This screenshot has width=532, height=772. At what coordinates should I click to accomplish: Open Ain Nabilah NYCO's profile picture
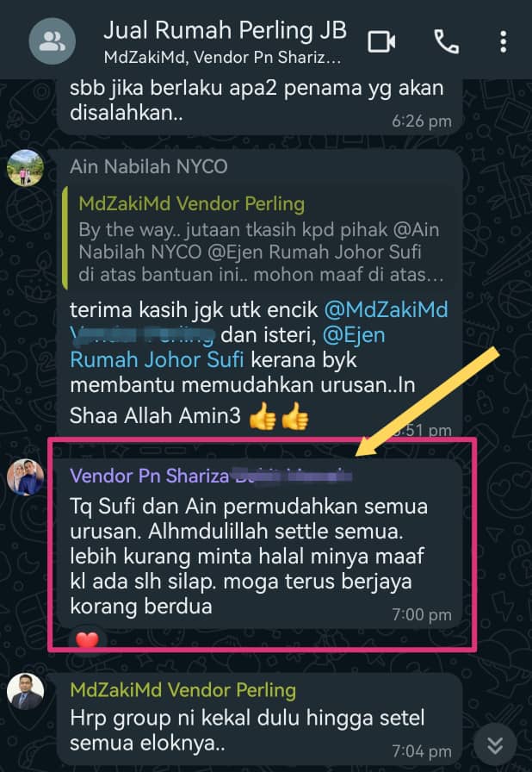pos(25,168)
